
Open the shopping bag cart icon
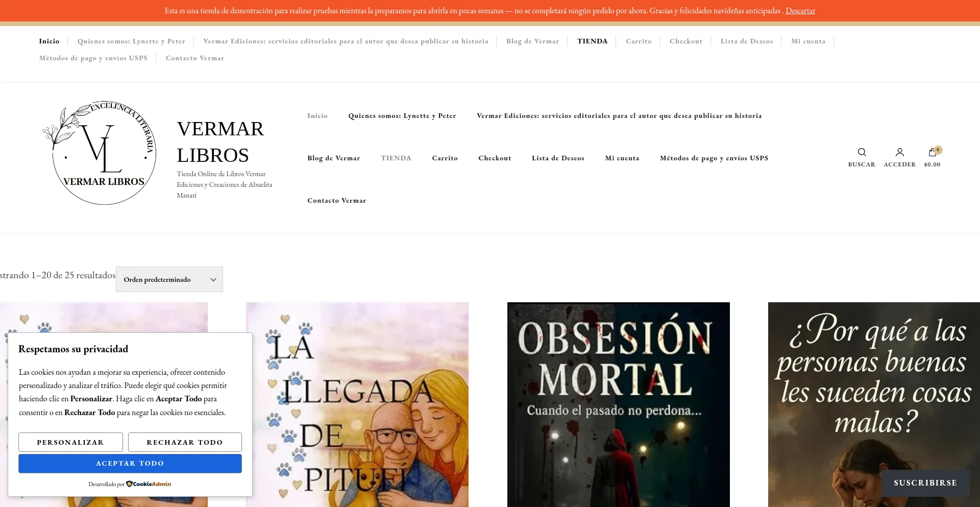pos(932,153)
